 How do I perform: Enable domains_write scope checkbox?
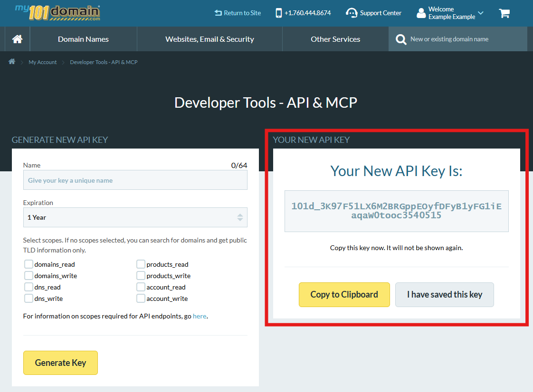(x=29, y=275)
